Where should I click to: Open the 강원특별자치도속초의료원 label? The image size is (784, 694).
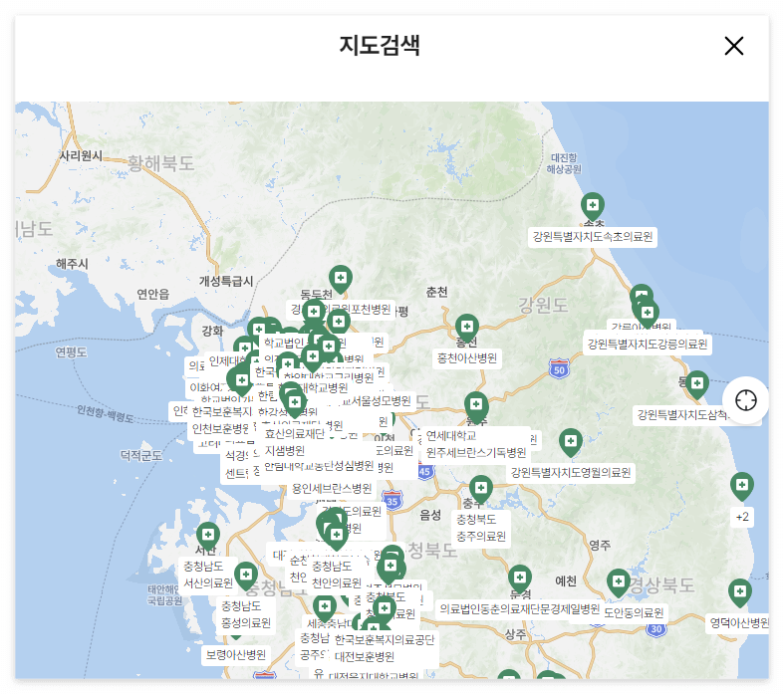tap(593, 237)
